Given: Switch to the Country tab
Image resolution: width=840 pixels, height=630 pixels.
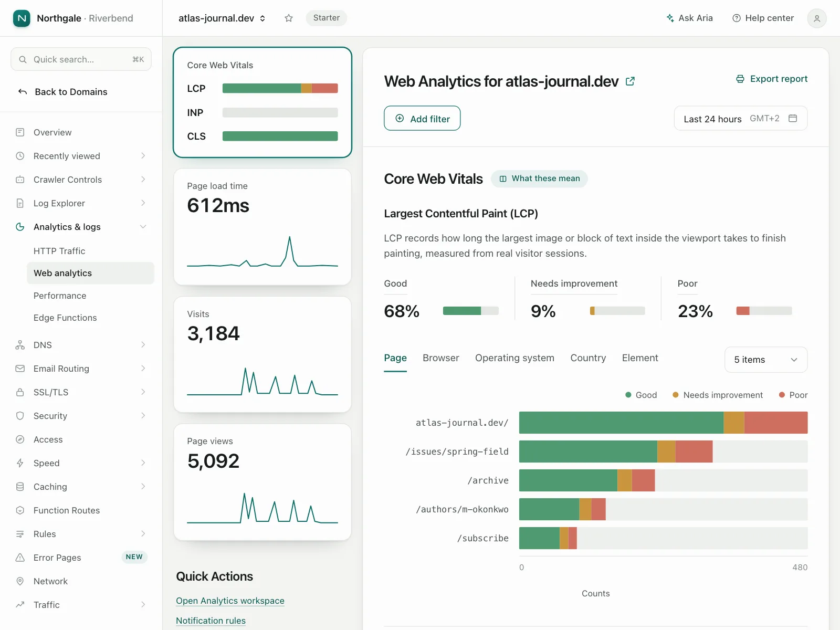Looking at the screenshot, I should [x=588, y=358].
